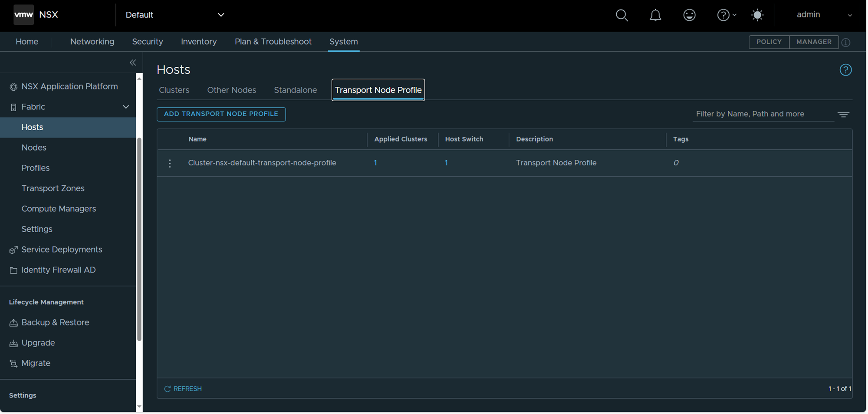The image size is (868, 414).
Task: Click the filter lines icon
Action: (x=843, y=115)
